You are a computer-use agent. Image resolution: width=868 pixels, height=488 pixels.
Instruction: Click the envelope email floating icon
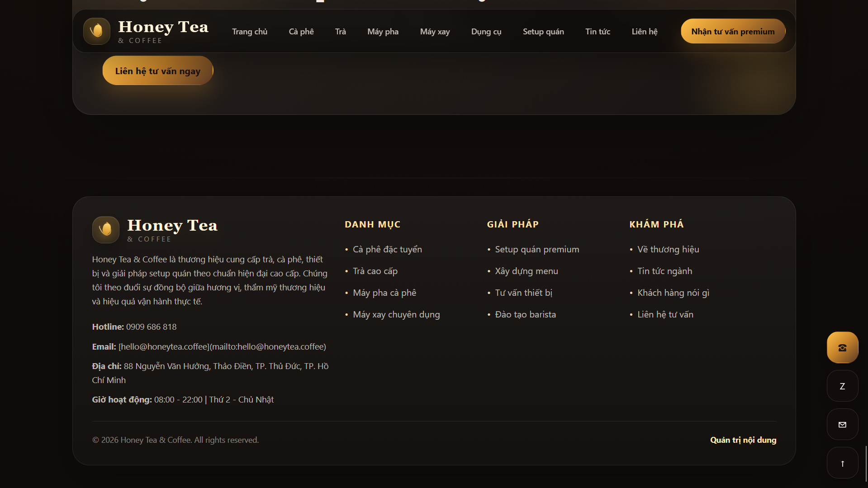[842, 424]
